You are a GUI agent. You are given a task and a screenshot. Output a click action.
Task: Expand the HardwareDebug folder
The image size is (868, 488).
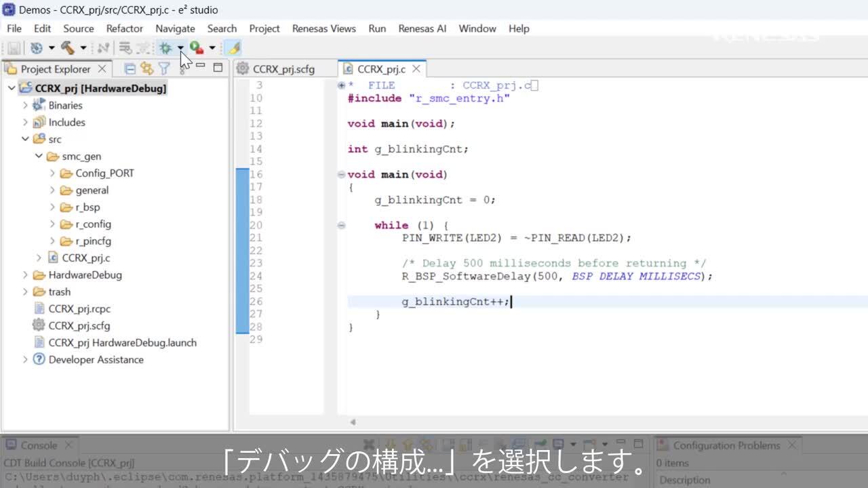[25, 274]
